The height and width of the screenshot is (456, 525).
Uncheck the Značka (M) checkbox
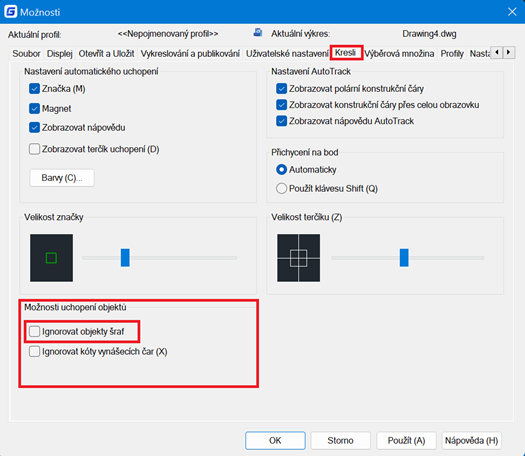[x=34, y=89]
